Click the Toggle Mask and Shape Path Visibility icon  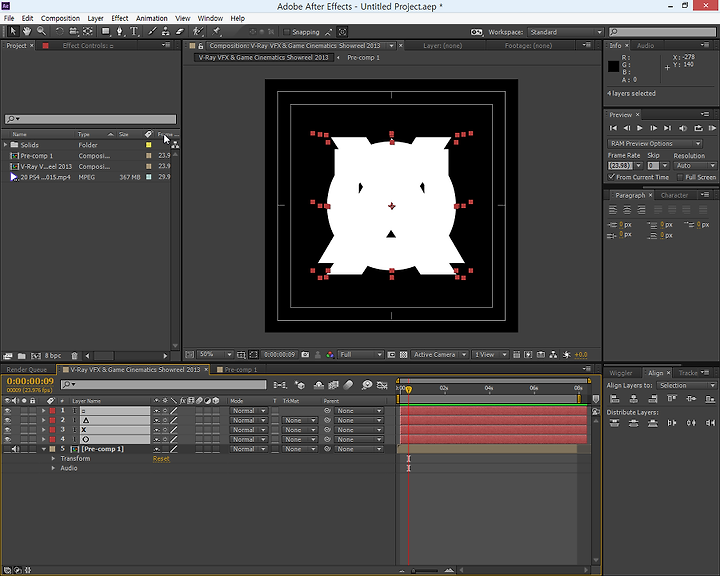[253, 355]
